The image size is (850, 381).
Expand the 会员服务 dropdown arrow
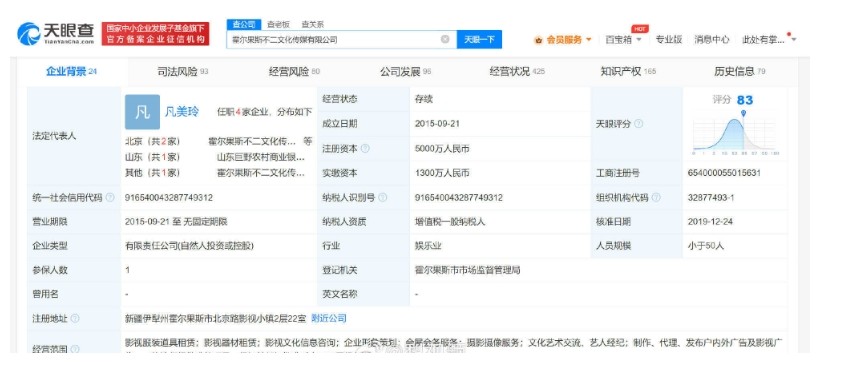point(589,40)
